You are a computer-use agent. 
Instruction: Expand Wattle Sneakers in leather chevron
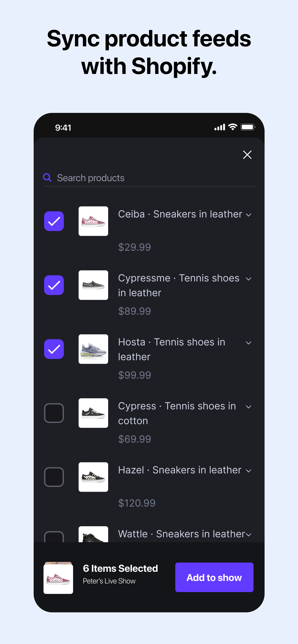coord(249,535)
